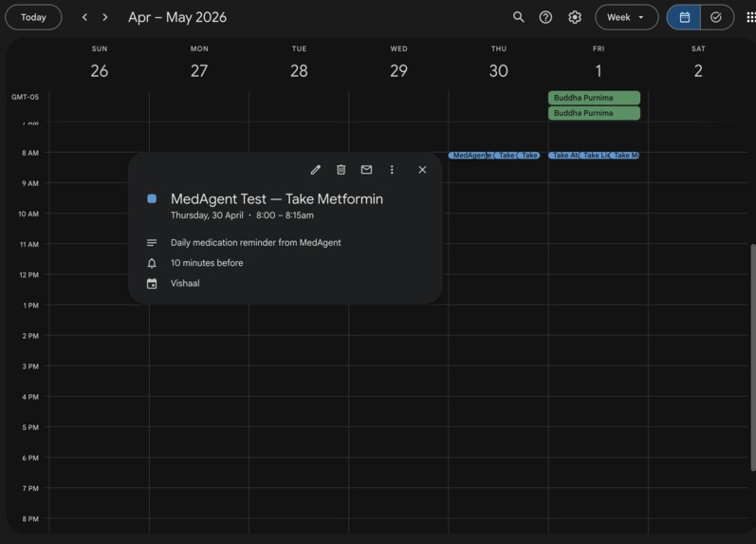Open day view for Wednesday 29
Image resolution: width=756 pixels, height=544 pixels.
(398, 71)
